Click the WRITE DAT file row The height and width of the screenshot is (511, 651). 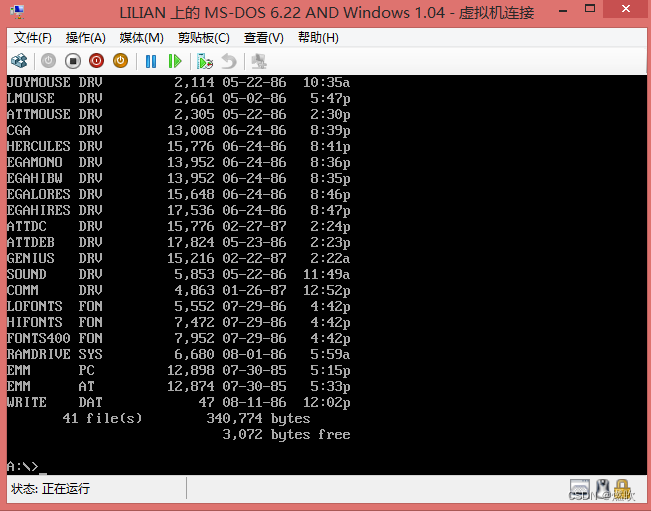point(179,402)
